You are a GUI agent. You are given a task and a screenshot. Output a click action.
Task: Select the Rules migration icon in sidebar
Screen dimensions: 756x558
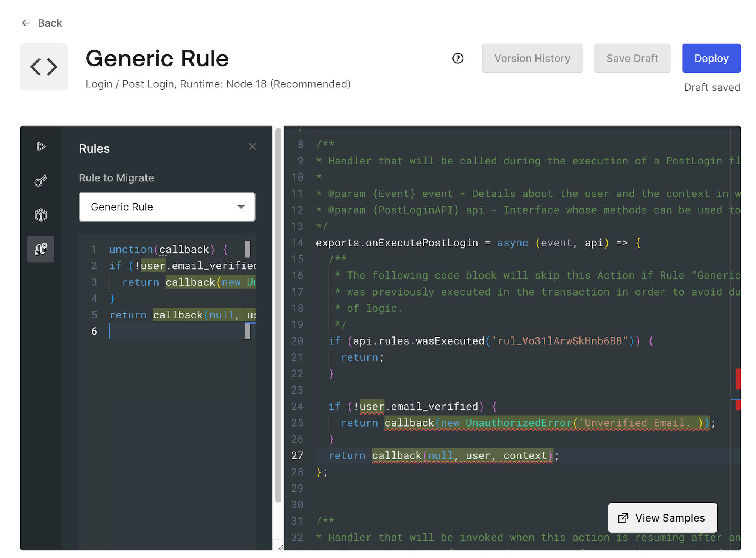click(x=41, y=249)
